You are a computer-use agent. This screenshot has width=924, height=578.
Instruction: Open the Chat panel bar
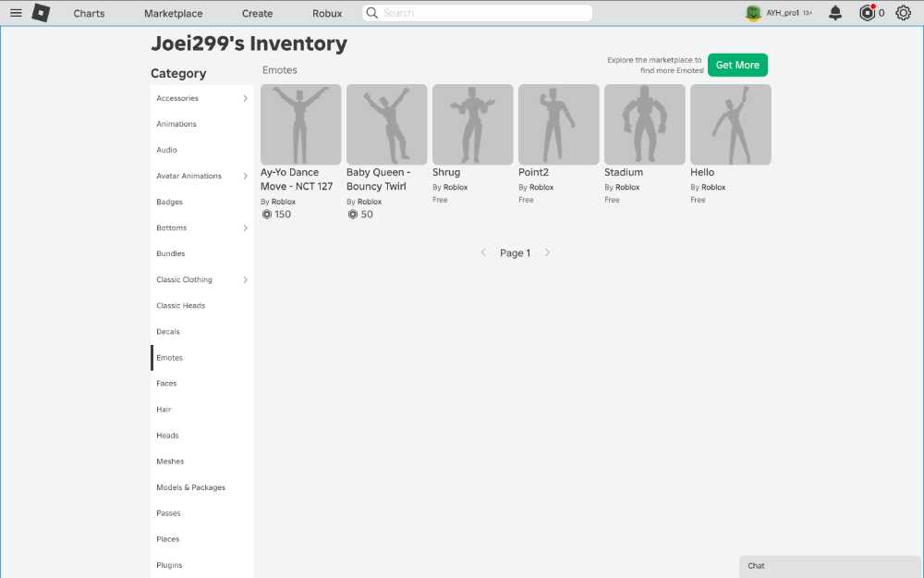[830, 566]
